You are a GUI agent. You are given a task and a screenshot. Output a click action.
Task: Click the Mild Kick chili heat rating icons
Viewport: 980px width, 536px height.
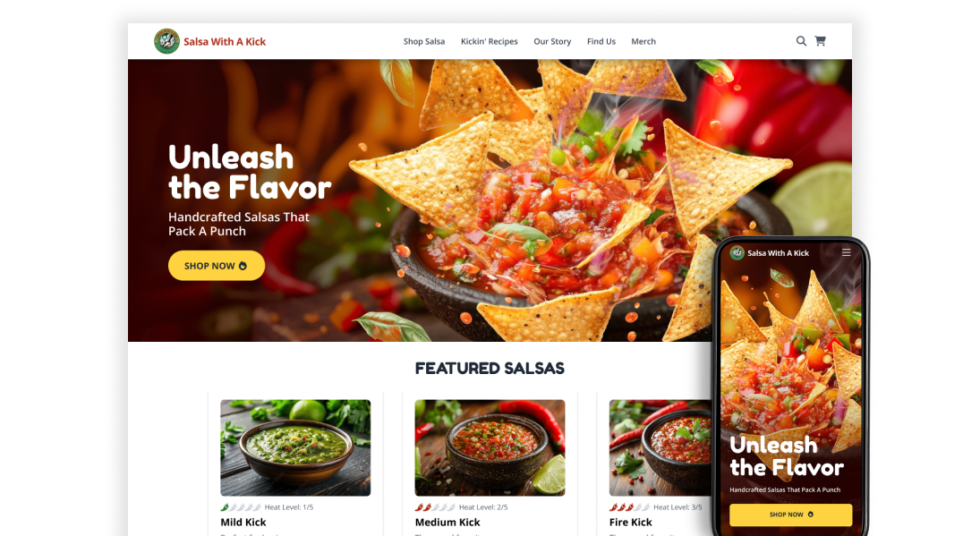241,507
